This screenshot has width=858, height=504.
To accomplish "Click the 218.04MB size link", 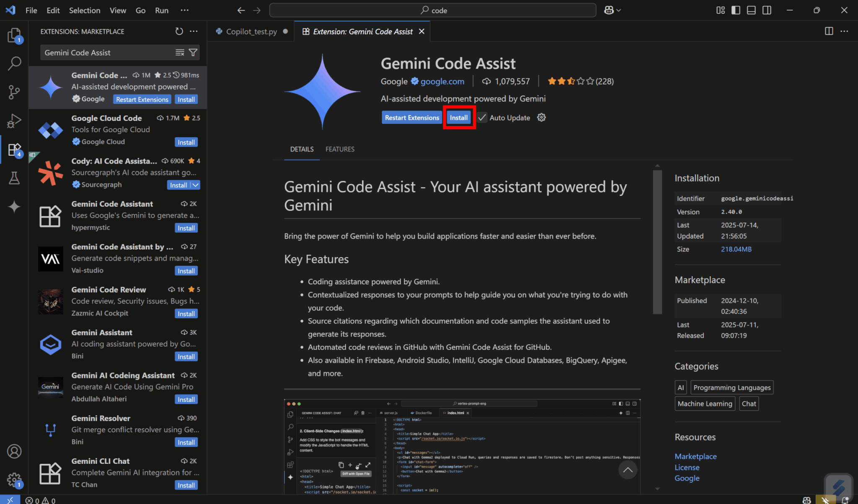I will point(736,249).
